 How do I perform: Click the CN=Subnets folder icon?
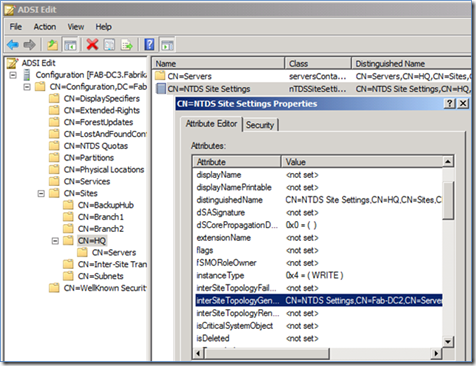tap(68, 276)
